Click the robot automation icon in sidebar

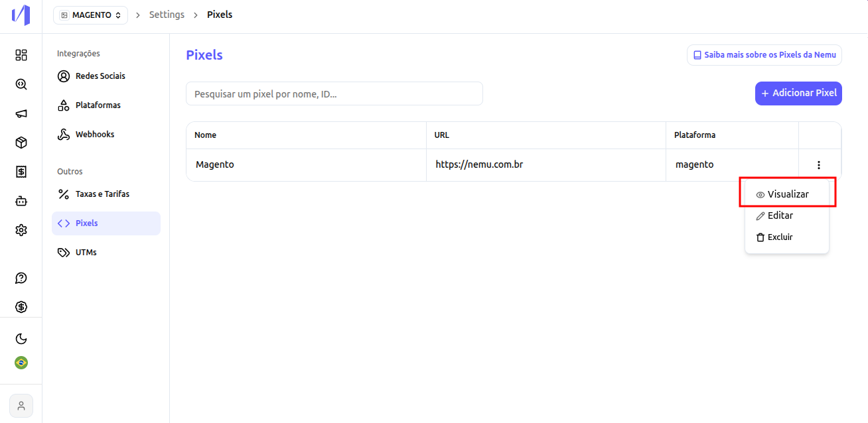point(21,201)
